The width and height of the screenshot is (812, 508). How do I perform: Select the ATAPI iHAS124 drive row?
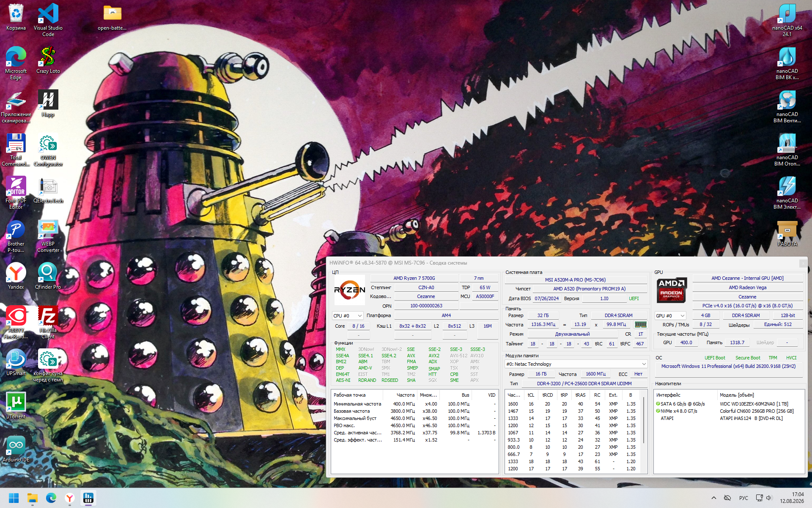tap(729, 418)
